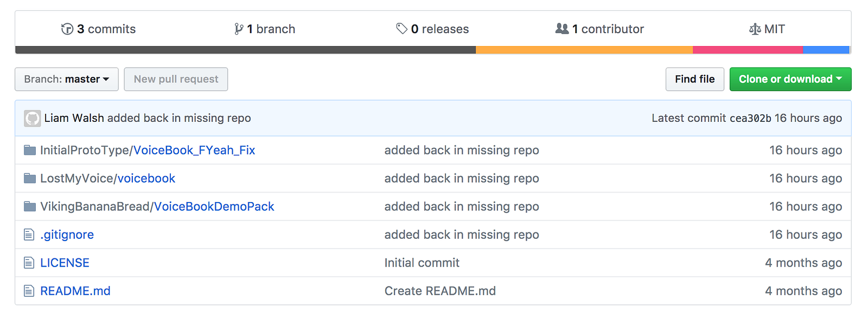The height and width of the screenshot is (312, 868).
Task: Click the pink segment of language bar
Action: tap(748, 50)
